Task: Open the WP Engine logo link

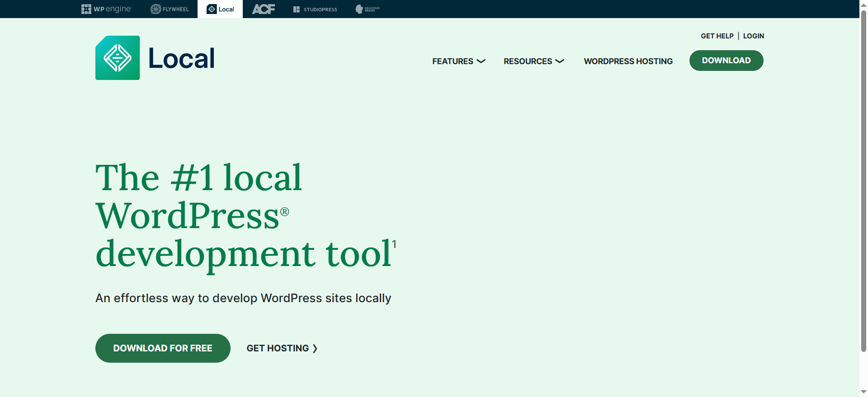Action: point(106,9)
